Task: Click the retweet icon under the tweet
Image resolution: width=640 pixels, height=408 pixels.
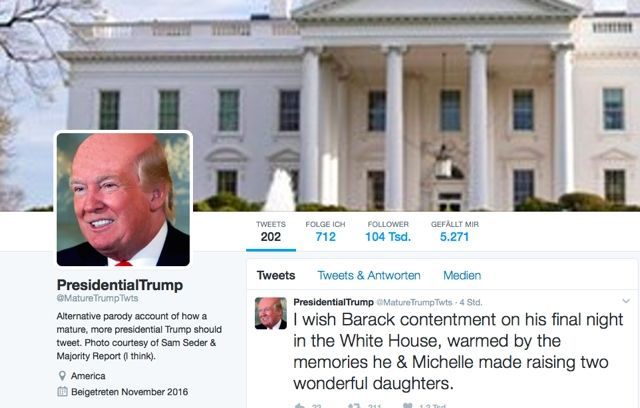Action: (354, 406)
